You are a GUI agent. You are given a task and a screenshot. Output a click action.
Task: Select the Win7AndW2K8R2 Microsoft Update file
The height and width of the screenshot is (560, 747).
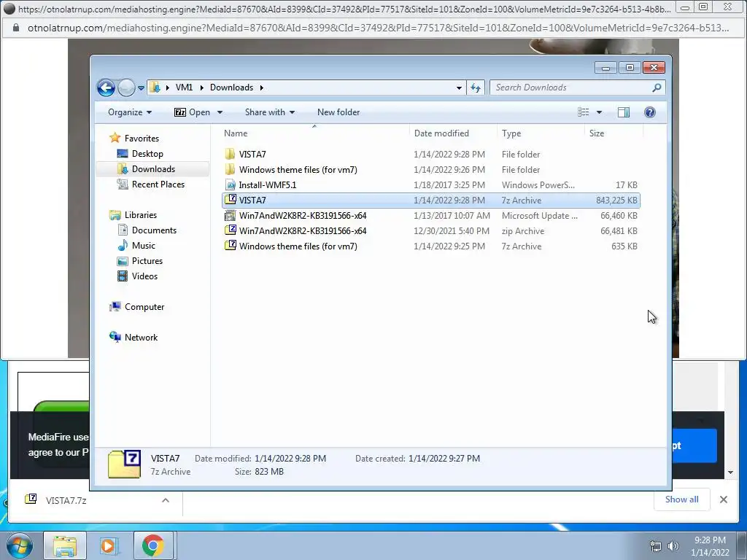tap(430, 216)
